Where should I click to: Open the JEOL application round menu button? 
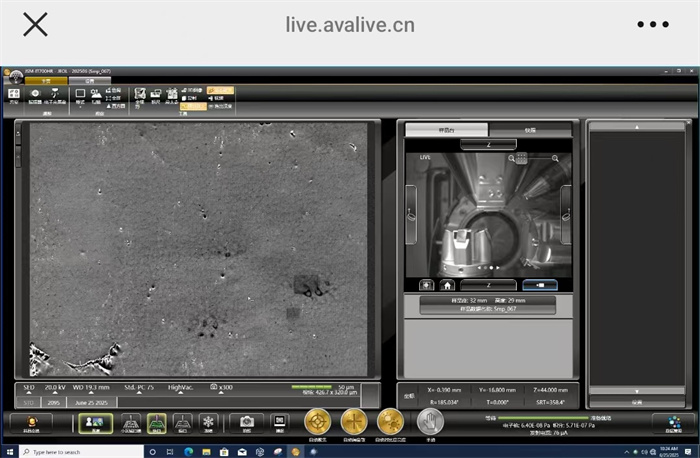pos(14,77)
